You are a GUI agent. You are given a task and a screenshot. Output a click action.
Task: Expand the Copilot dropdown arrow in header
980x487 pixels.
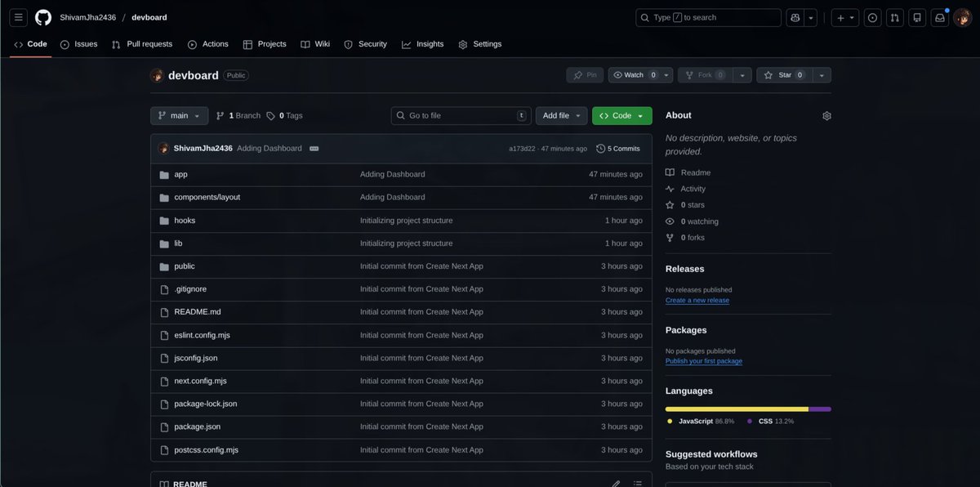(811, 17)
